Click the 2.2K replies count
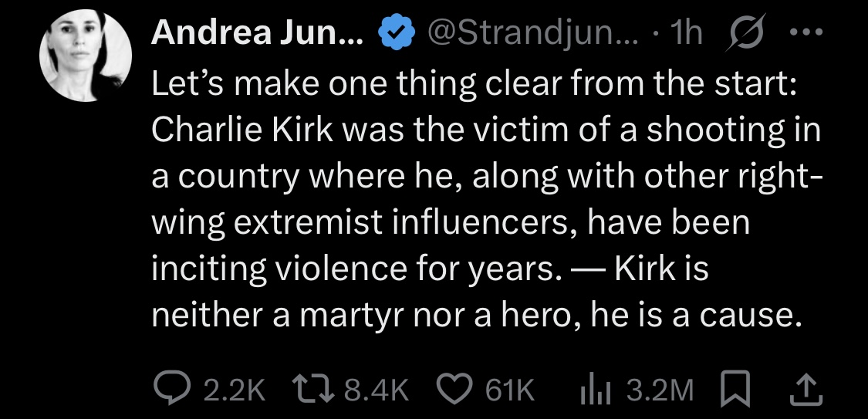The height and width of the screenshot is (419, 868). [235, 390]
